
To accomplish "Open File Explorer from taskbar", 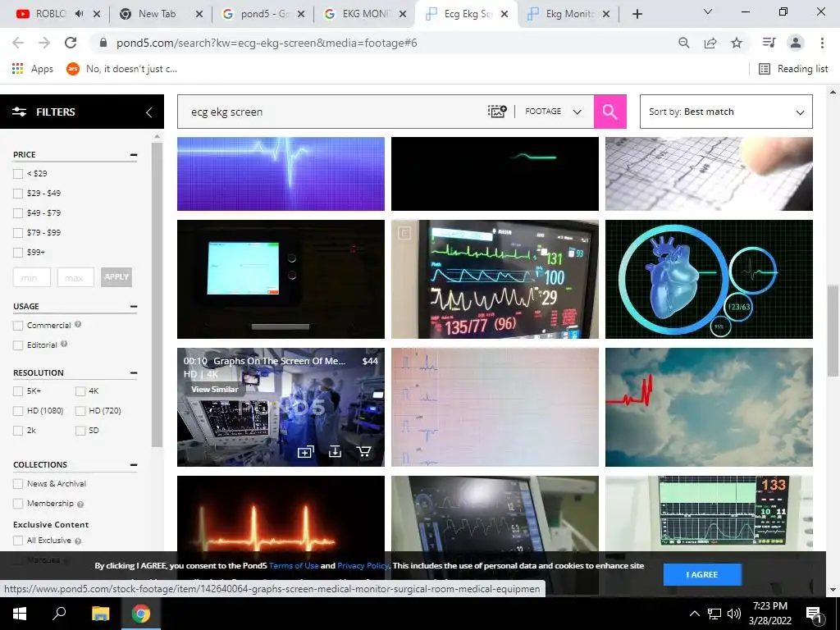I will [100, 614].
